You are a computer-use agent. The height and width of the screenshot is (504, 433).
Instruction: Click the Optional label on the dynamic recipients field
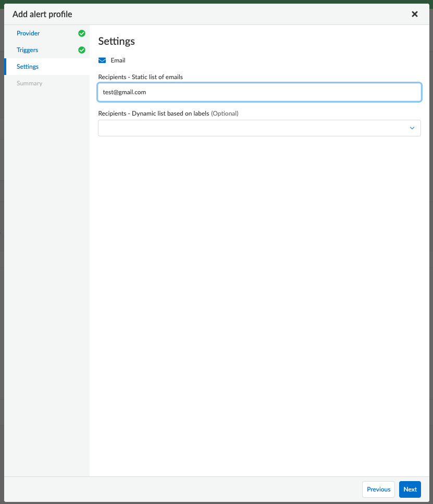click(x=225, y=113)
